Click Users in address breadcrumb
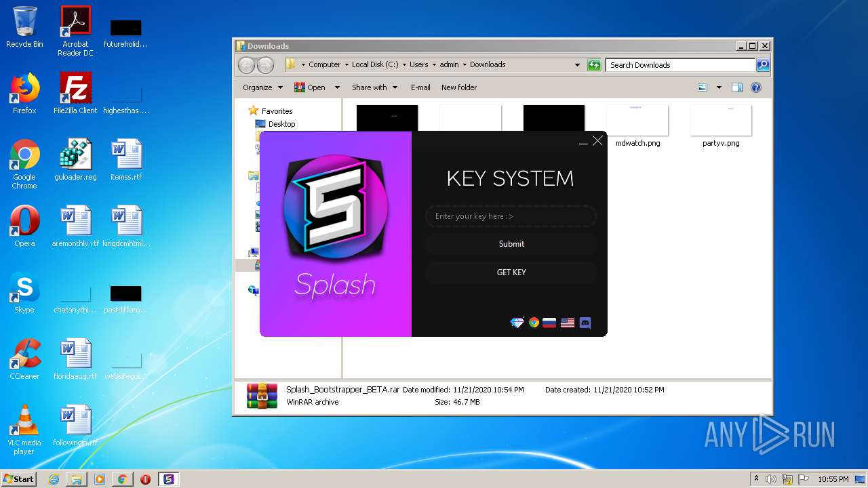This screenshot has width=868, height=488. point(418,65)
